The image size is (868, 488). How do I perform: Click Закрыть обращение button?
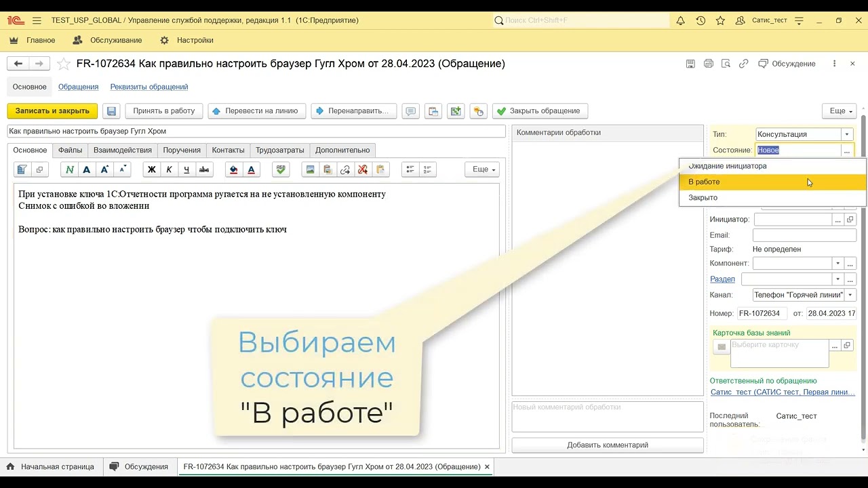(540, 111)
